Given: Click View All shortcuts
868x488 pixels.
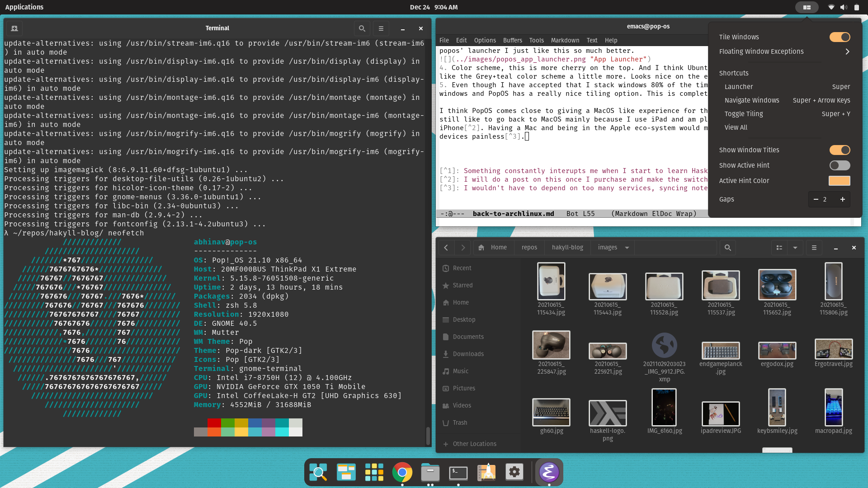Looking at the screenshot, I should (736, 127).
